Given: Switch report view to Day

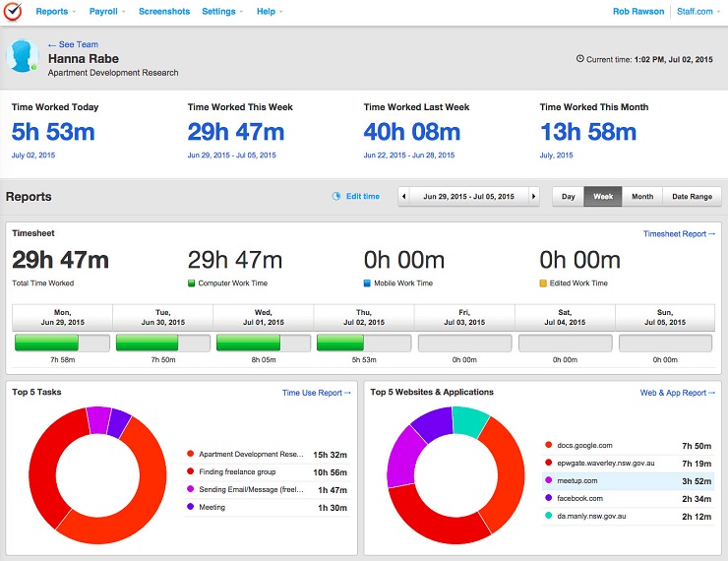Looking at the screenshot, I should 569,197.
